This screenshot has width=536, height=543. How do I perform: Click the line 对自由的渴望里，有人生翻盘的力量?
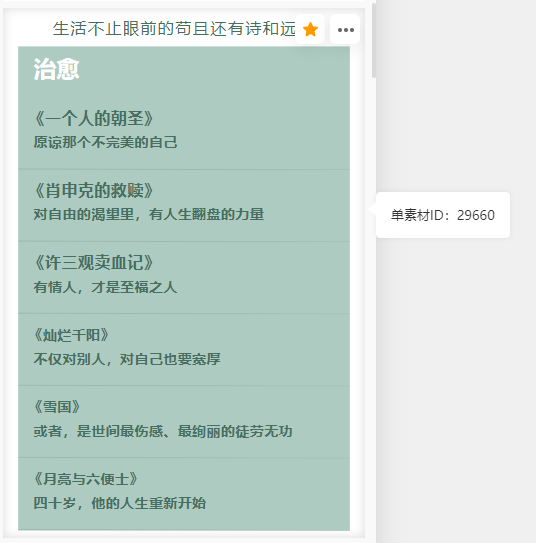[149, 214]
